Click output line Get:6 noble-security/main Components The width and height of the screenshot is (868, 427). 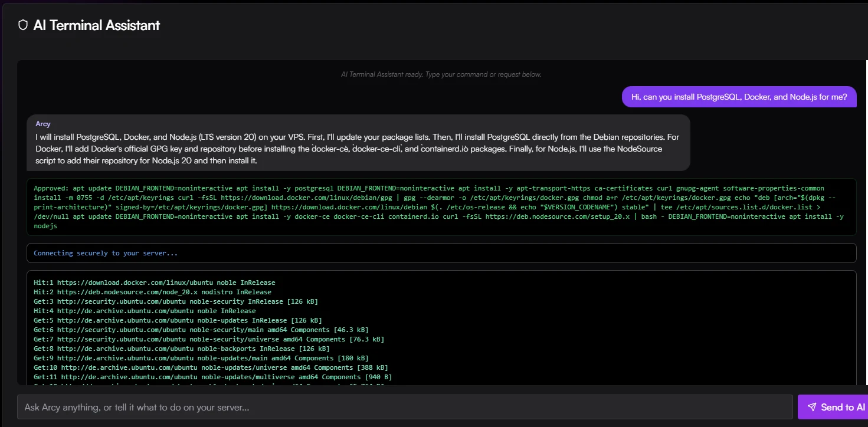coord(201,330)
